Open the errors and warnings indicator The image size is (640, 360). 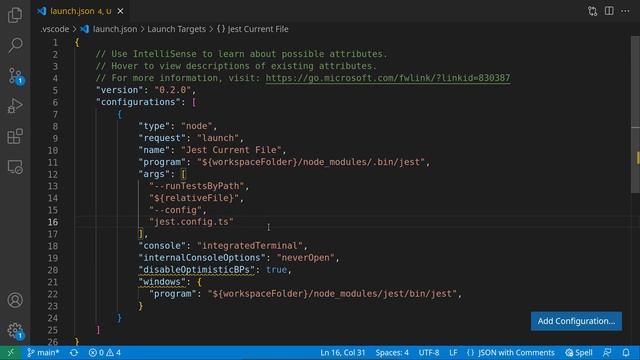pos(104,353)
